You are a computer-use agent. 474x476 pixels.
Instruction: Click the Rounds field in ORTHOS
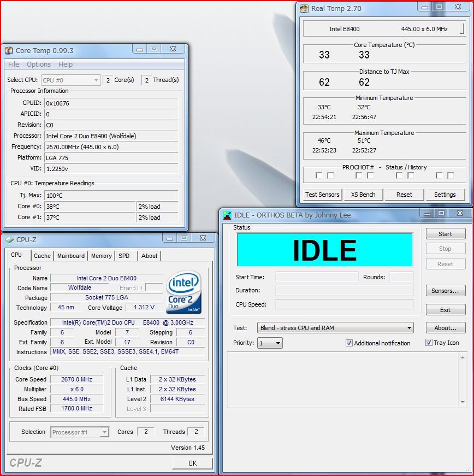tap(401, 277)
